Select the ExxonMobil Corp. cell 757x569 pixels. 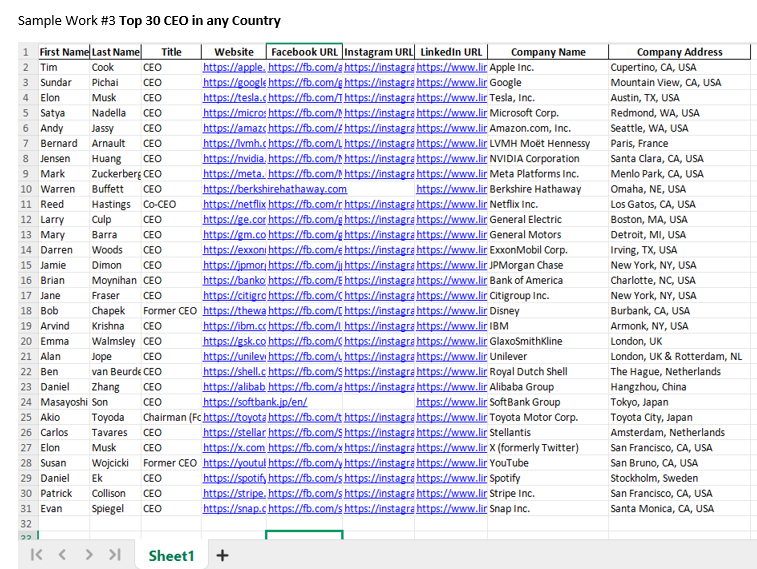coord(548,250)
